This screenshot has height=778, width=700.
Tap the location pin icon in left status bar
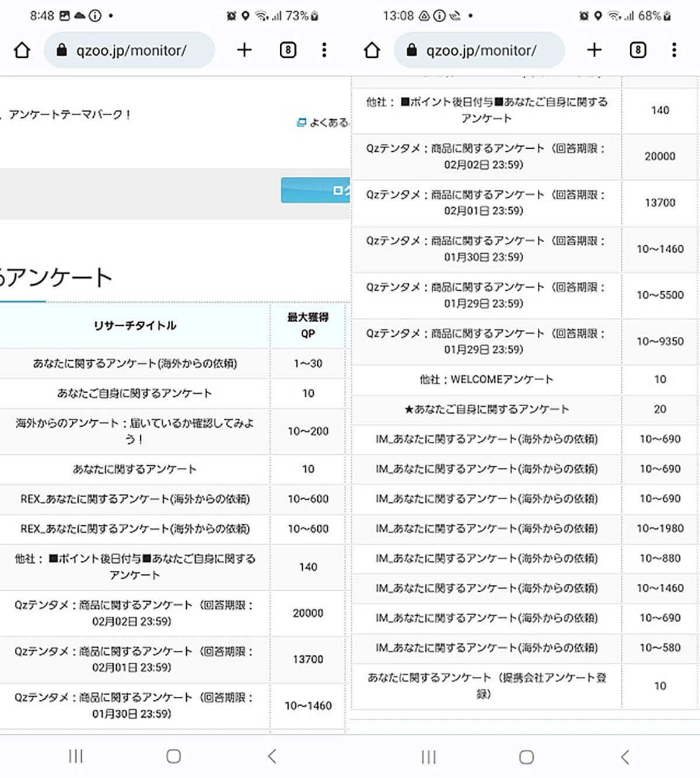coord(246,16)
